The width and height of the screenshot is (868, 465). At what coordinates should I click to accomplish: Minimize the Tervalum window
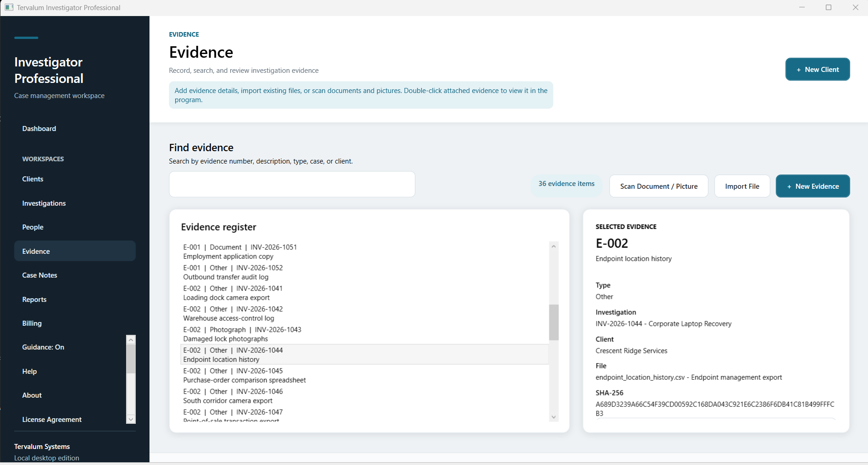[802, 7]
